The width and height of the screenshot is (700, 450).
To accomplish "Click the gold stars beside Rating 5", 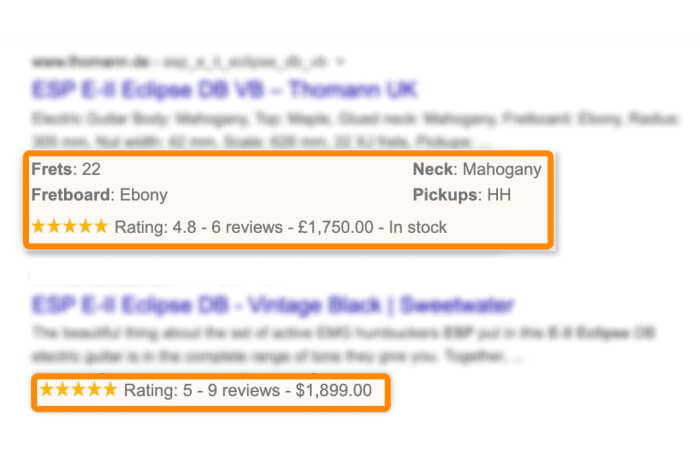I will pyautogui.click(x=77, y=390).
